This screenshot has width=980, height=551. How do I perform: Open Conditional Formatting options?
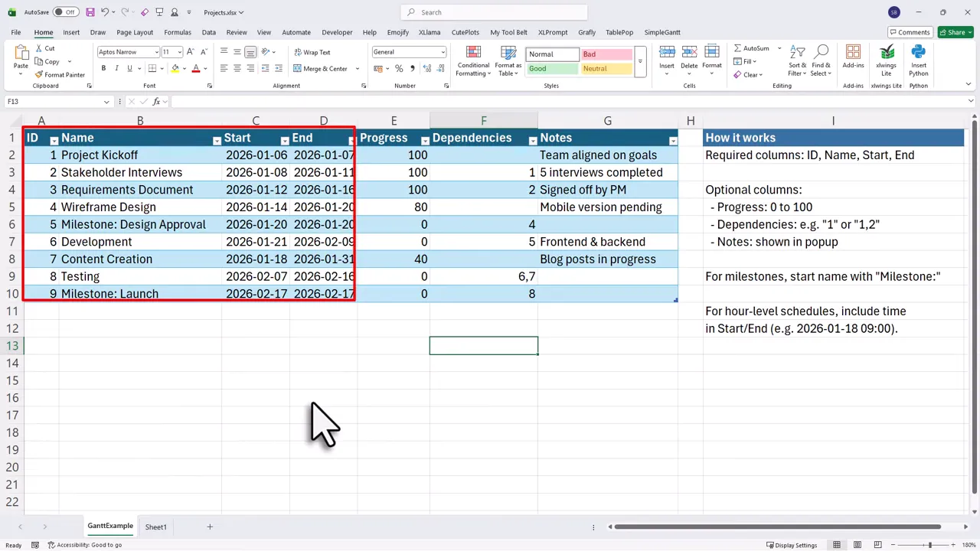(x=473, y=61)
